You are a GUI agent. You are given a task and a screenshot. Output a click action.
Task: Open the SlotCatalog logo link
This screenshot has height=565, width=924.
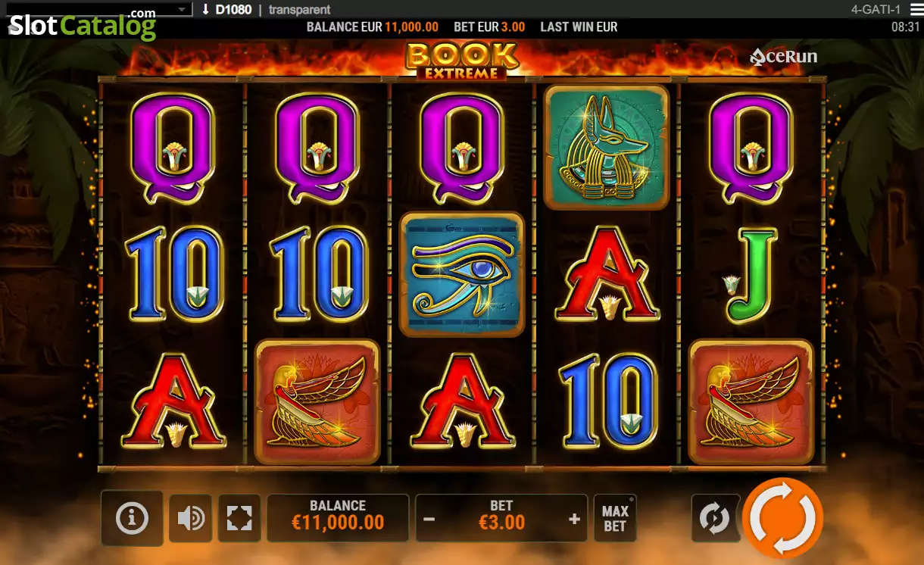82,27
